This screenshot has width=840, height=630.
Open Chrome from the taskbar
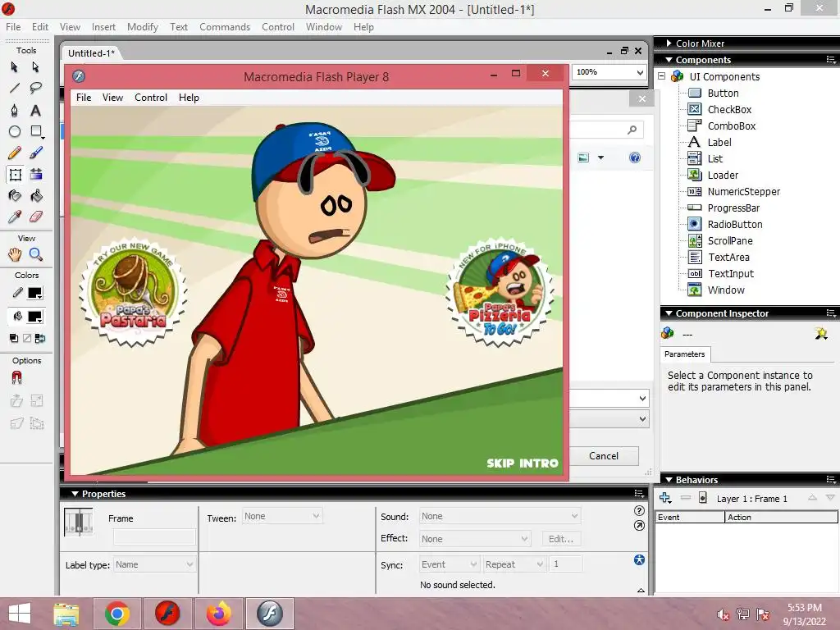[x=117, y=614]
